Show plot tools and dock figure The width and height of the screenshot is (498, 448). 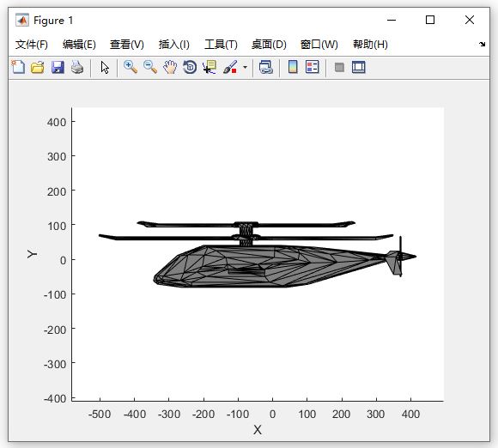pyautogui.click(x=359, y=67)
